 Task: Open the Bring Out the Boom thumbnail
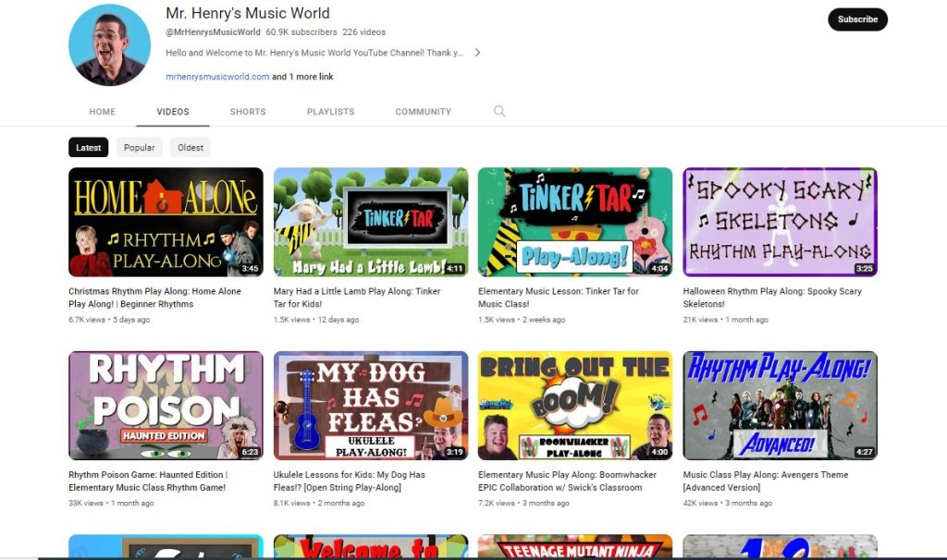575,405
